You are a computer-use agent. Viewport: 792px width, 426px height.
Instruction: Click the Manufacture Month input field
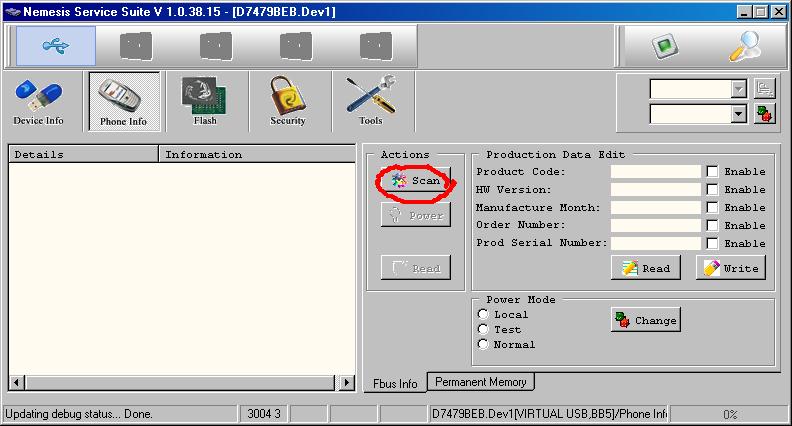coord(655,208)
